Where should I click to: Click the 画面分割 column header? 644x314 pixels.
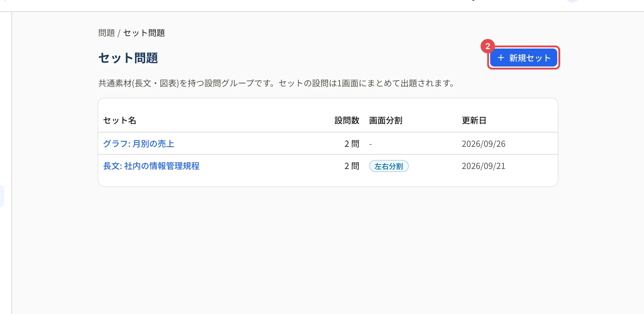(x=386, y=120)
